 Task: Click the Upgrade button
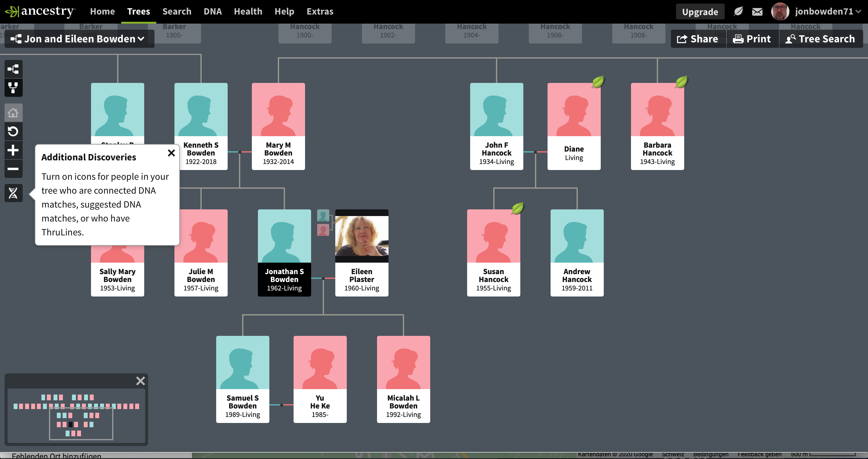(x=700, y=11)
